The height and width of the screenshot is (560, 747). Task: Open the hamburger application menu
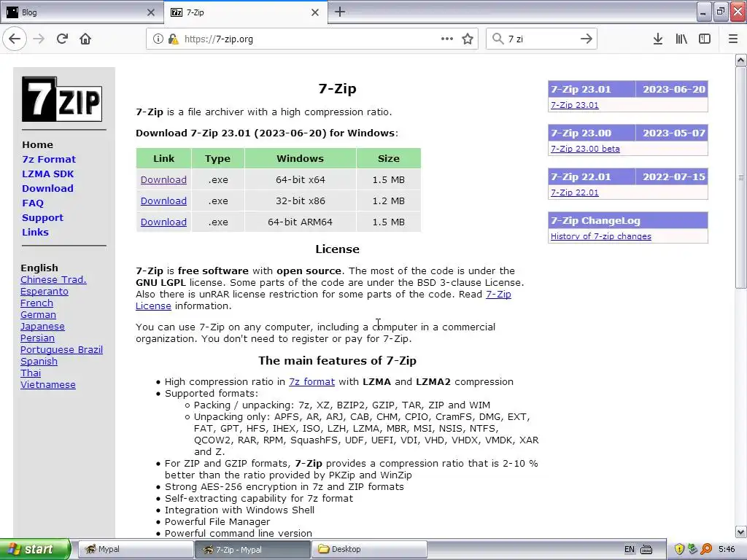pyautogui.click(x=733, y=39)
